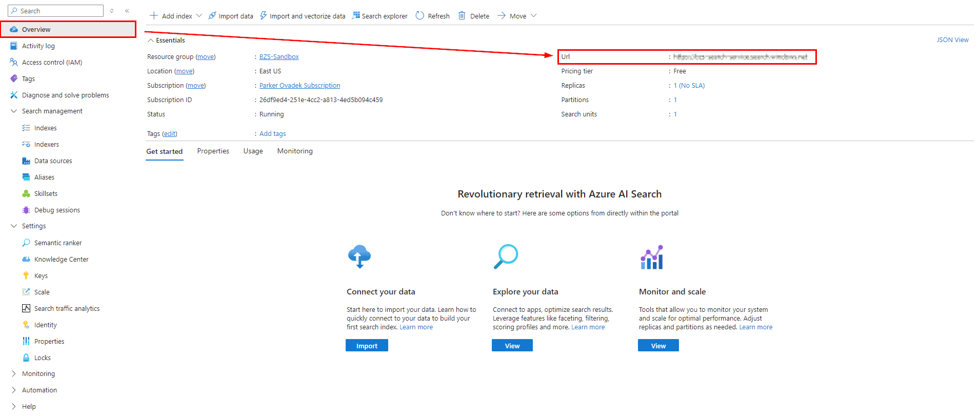The height and width of the screenshot is (416, 980).
Task: Open Data sources icon
Action: (26, 161)
